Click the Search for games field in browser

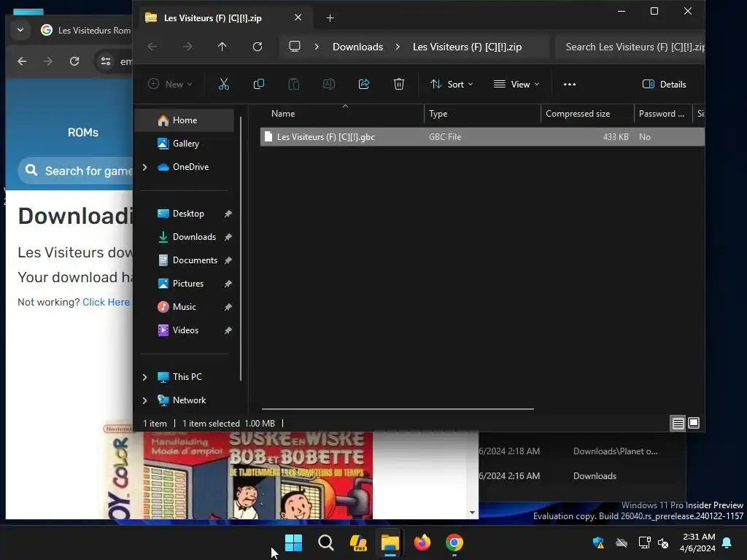[75, 171]
